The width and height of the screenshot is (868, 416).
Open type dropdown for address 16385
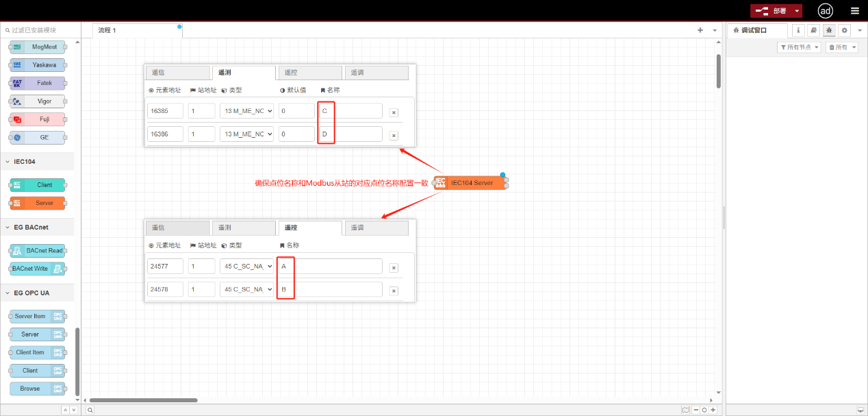(247, 111)
